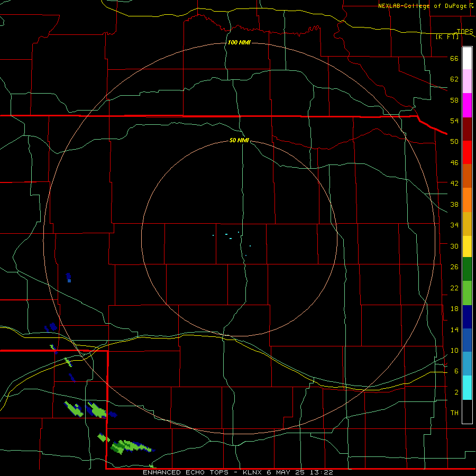
Task: Select the 13:22 timestamp in the caption
Action: 322,472
